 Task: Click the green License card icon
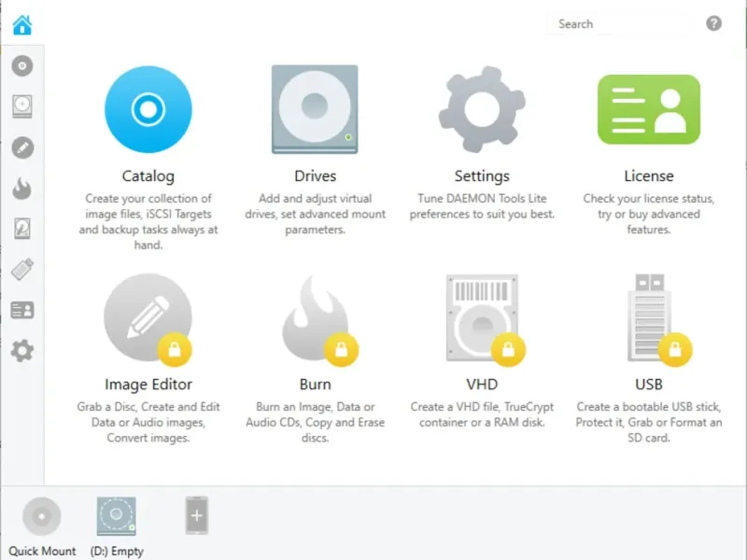click(649, 109)
